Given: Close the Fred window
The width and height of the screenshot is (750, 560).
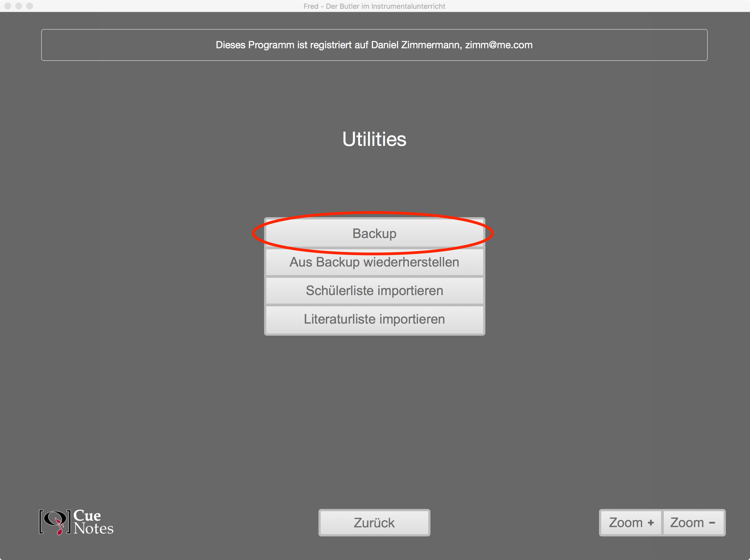Looking at the screenshot, I should click(x=8, y=6).
